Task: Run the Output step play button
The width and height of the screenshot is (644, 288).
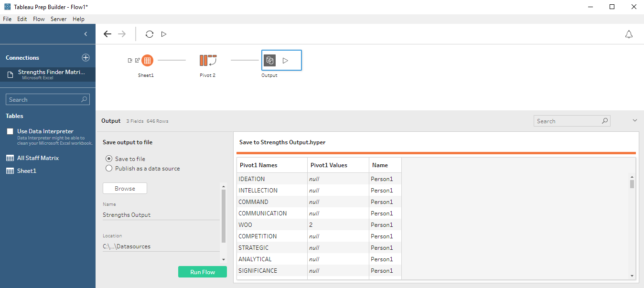Action: (285, 61)
